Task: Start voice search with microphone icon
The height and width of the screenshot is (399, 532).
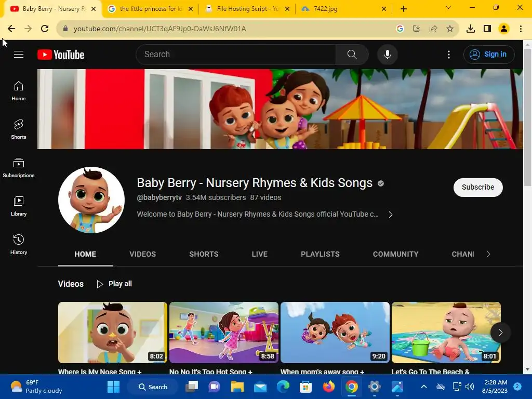Action: 387,54
